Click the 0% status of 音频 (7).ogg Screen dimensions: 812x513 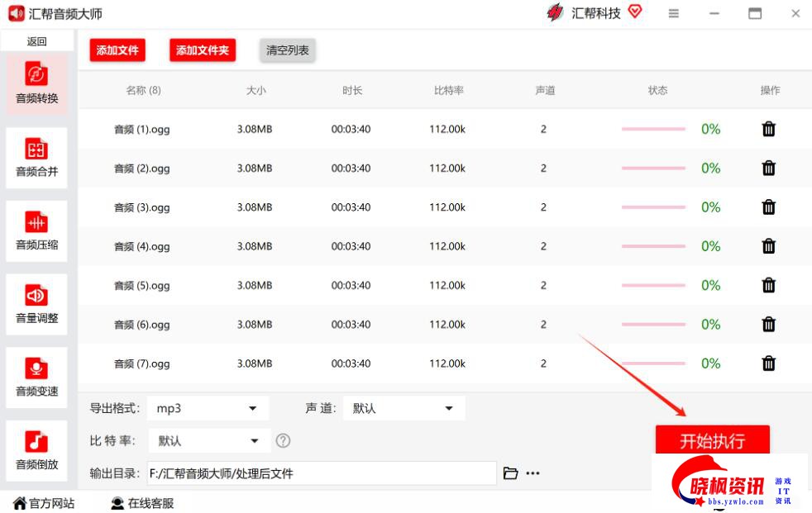point(710,363)
